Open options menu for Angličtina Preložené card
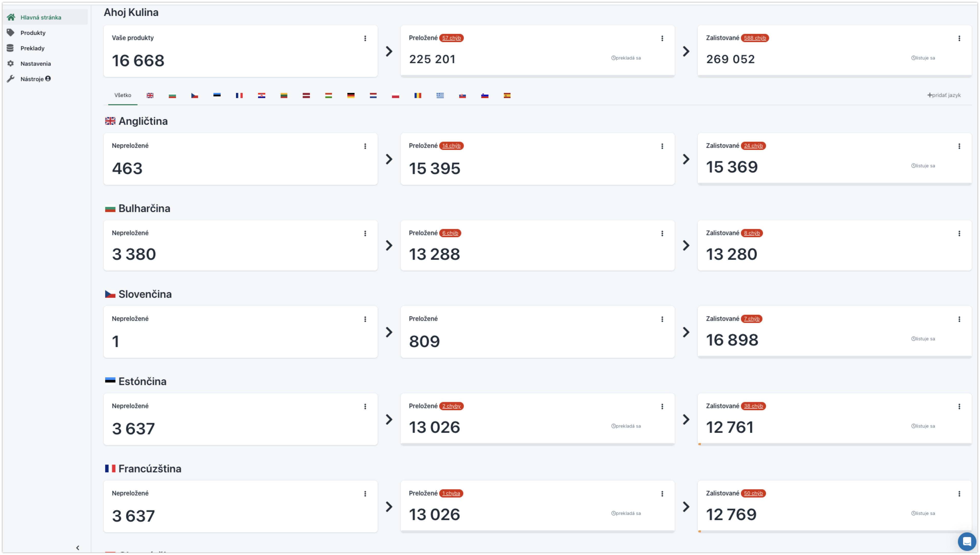 (x=662, y=146)
